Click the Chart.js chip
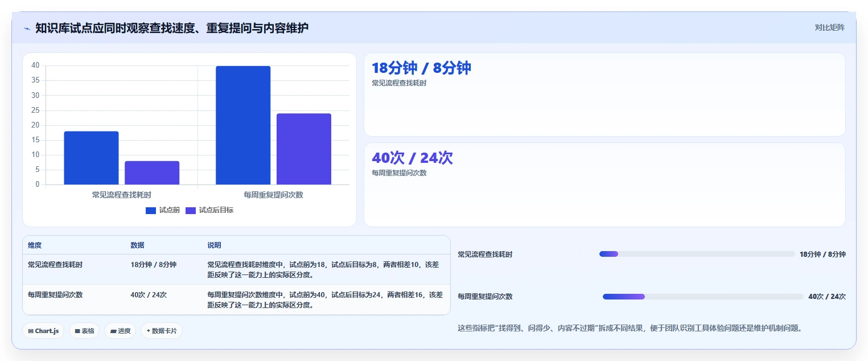This screenshot has width=868, height=361. pyautogui.click(x=43, y=331)
